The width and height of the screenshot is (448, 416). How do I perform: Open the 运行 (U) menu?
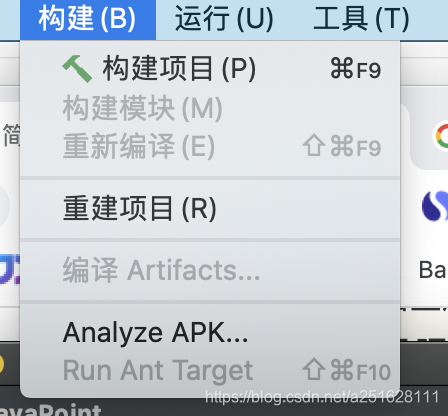(x=224, y=19)
